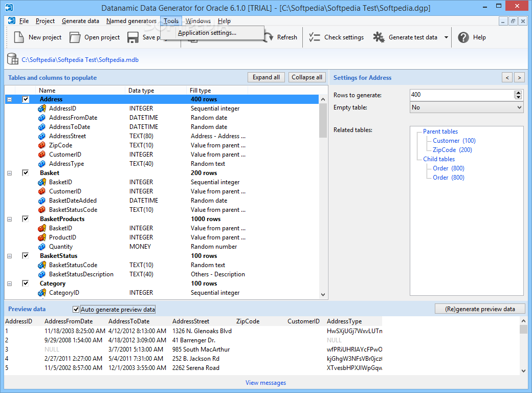The height and width of the screenshot is (393, 532).
Task: Click the (Re)generate preview data button
Action: click(x=480, y=309)
